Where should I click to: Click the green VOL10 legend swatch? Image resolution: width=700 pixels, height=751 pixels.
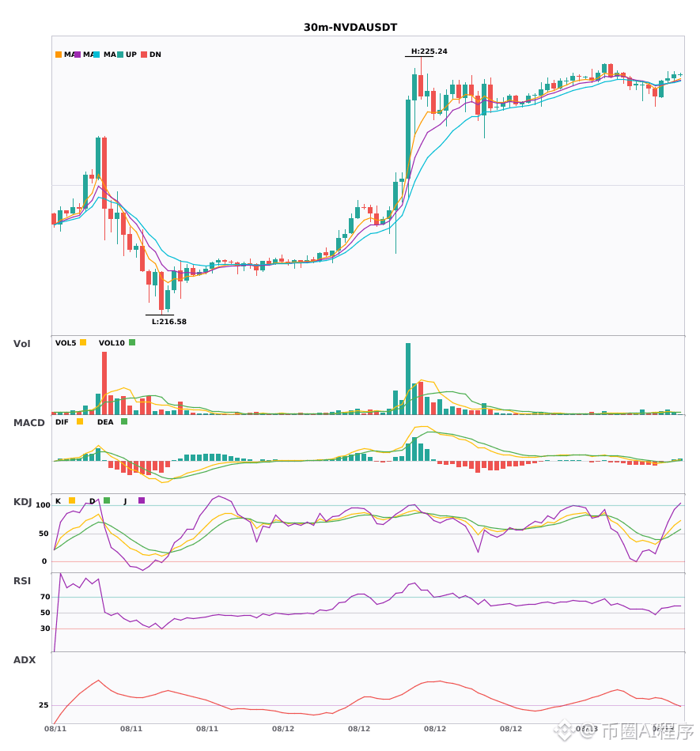tap(132, 342)
